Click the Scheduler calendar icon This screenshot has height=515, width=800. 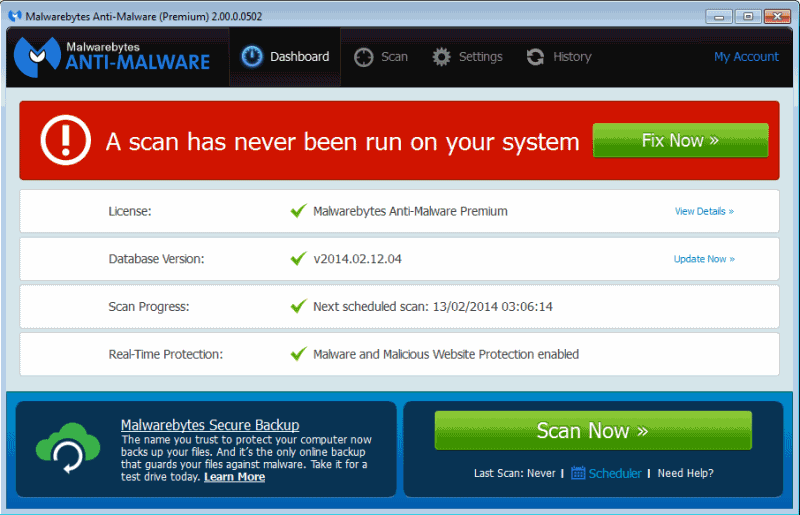pos(578,473)
